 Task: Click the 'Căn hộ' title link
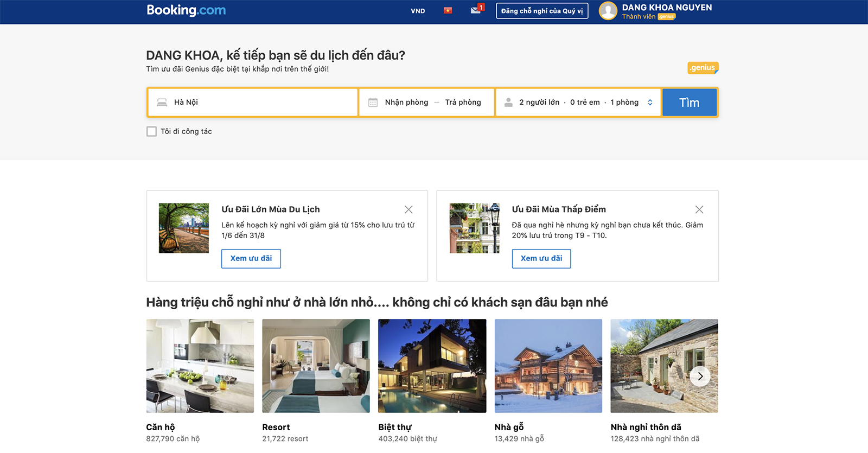pyautogui.click(x=161, y=427)
